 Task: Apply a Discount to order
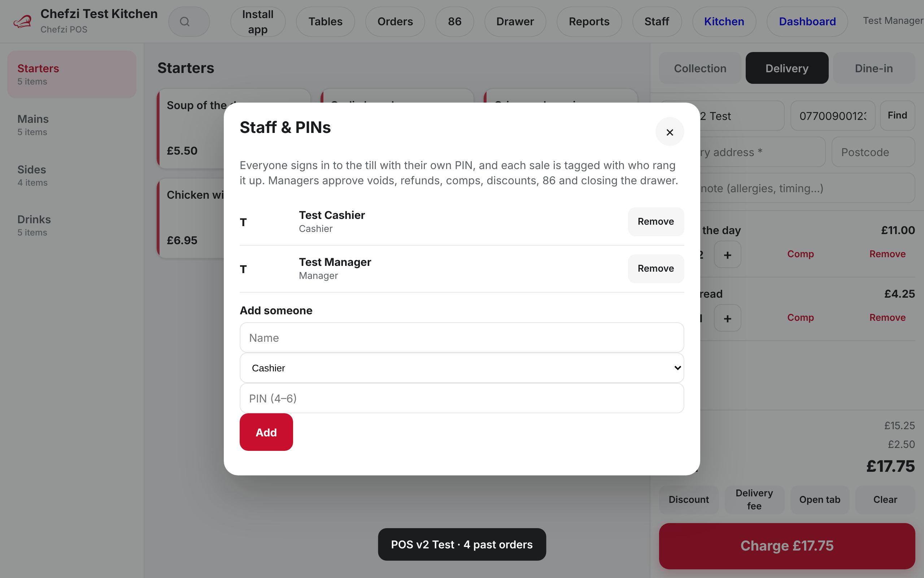point(688,500)
